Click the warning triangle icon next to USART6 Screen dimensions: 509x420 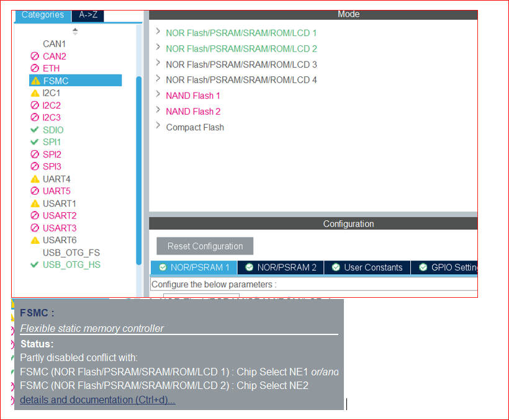pos(35,240)
